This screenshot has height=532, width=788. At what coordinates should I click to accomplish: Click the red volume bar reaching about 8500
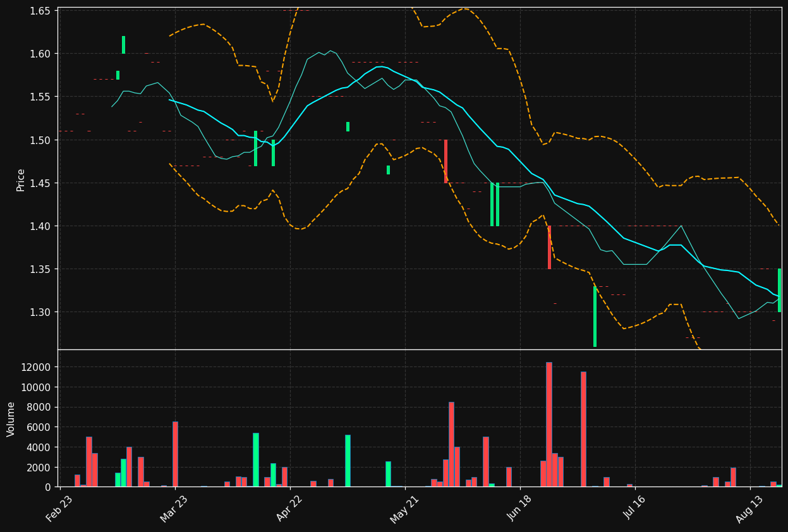tap(451, 444)
